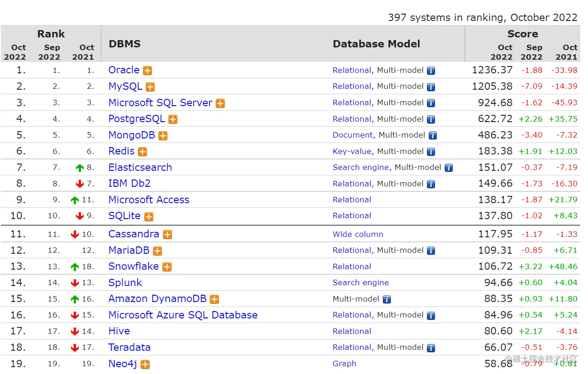Click the Relational model link in Oracle row

point(352,70)
